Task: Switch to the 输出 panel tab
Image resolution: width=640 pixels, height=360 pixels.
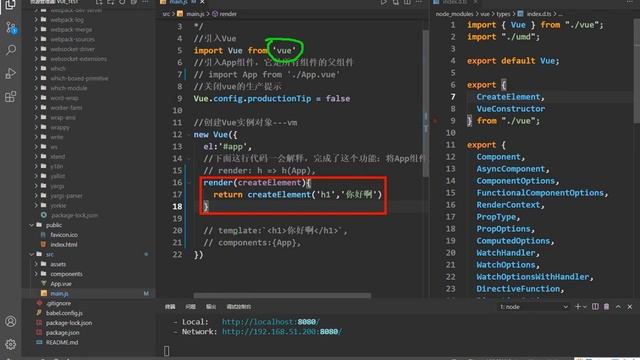Action: (x=211, y=307)
